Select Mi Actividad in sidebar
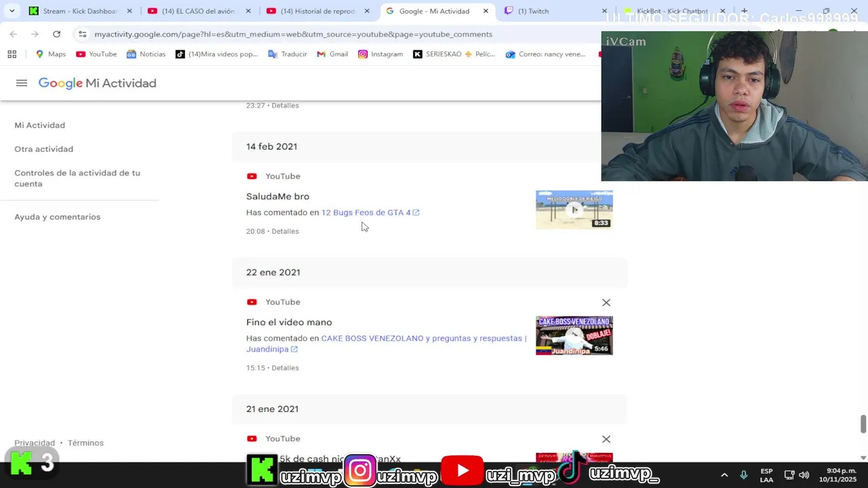Image resolution: width=868 pixels, height=488 pixels. 40,125
